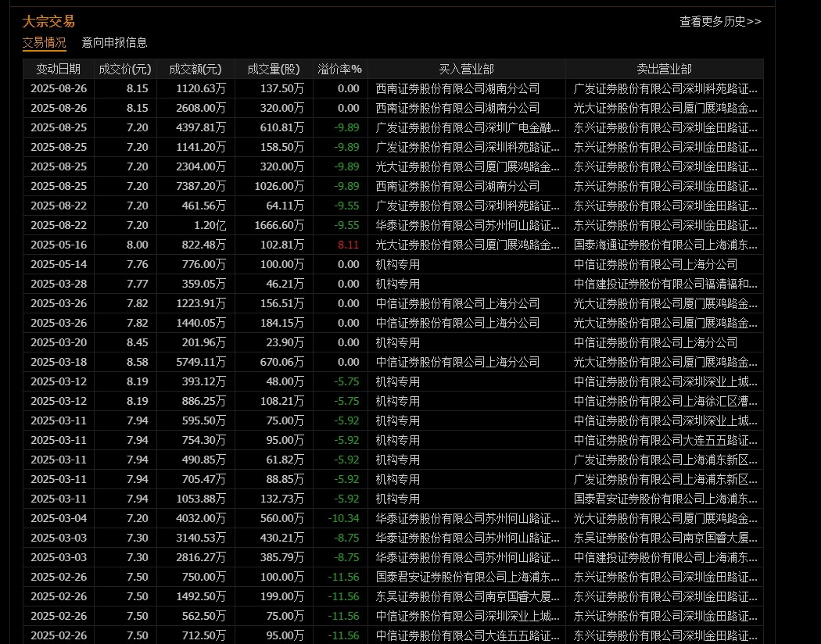
Task: Click the 2025-03-28 date cell
Action: (59, 284)
